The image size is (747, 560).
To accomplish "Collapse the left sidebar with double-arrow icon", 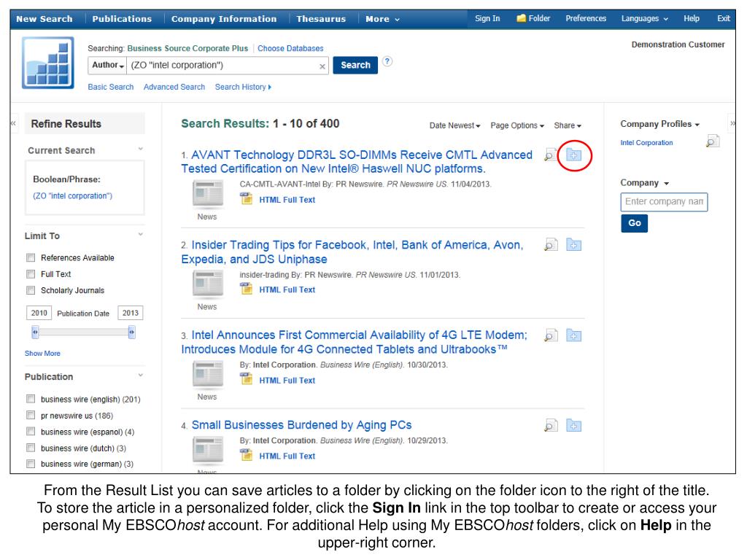I will pyautogui.click(x=13, y=123).
